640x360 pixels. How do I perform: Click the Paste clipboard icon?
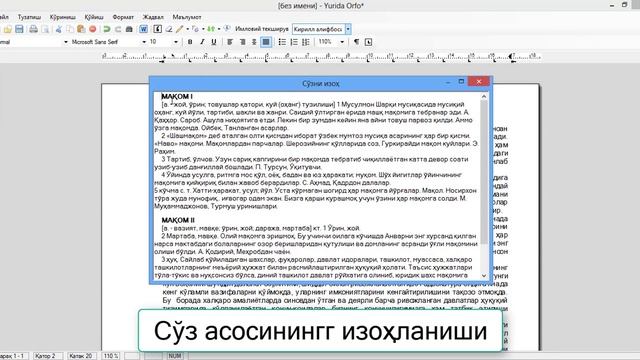coord(81,29)
